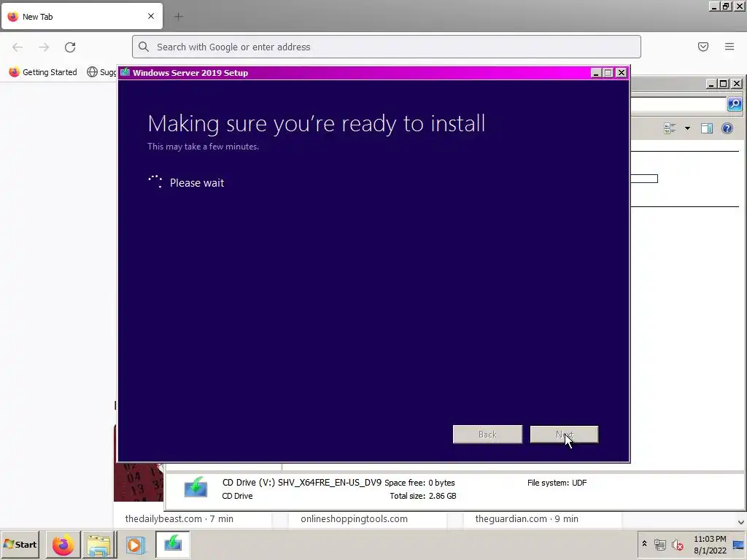Click the CD Drive (V:) SHV_X64FRE_EN-US_DV9 label
Viewport: 747px width, 560px height.
click(x=301, y=483)
